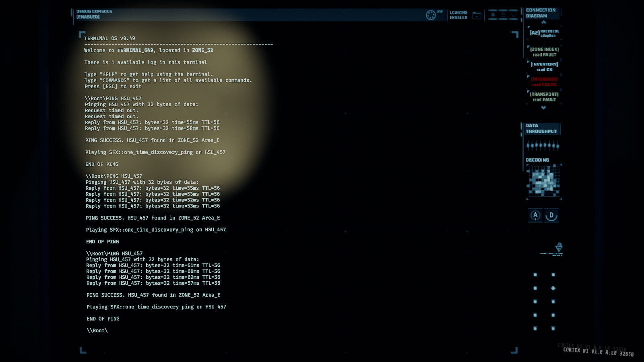Click the 'Press [ESC] to exit' line
This screenshot has width=644, height=362.
point(113,86)
